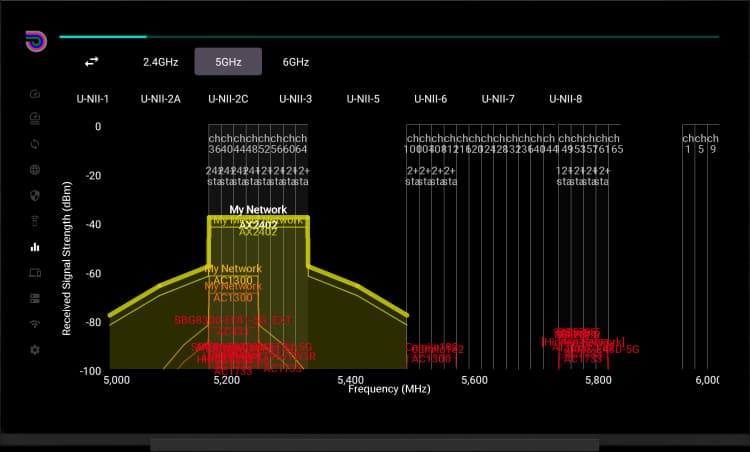Select the U-NII-5 band filter
The width and height of the screenshot is (750, 452).
pos(363,99)
